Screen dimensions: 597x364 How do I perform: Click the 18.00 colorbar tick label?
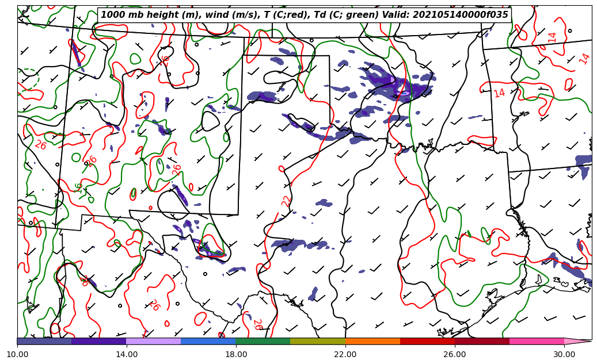(x=236, y=354)
